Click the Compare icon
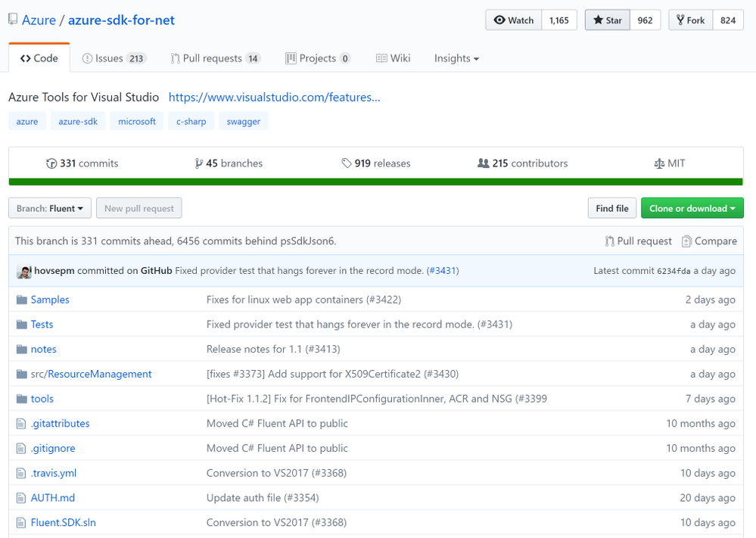 point(686,241)
